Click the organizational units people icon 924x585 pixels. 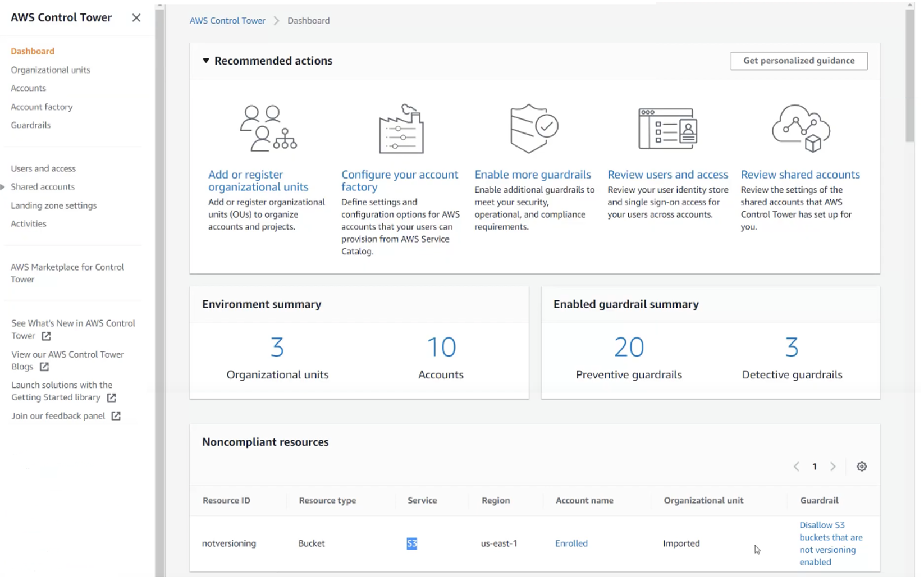coord(268,129)
